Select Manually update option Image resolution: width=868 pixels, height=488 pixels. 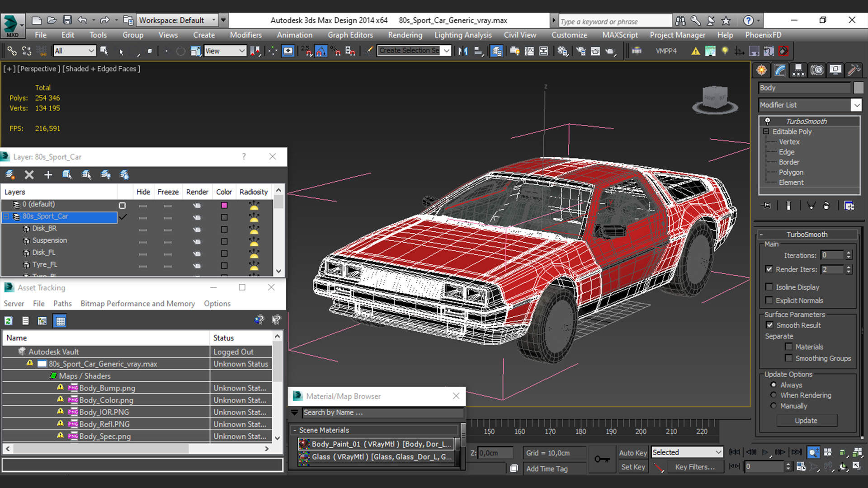pos(774,406)
